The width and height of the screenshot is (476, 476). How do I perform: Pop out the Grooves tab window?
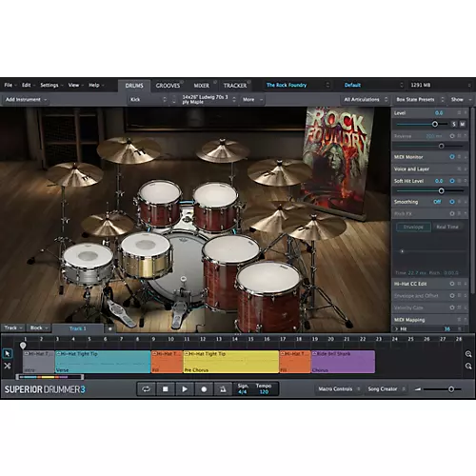182,82
